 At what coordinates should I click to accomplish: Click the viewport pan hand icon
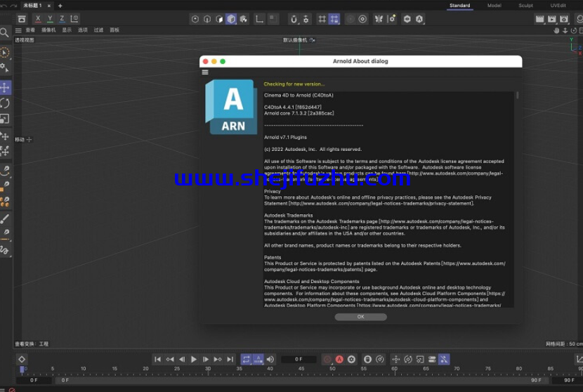[x=556, y=30]
